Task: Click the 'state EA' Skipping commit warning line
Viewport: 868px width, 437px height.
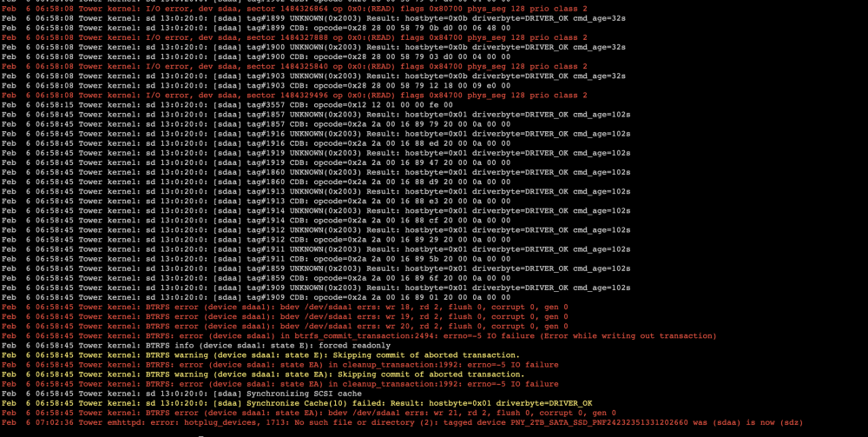Action: pos(263,374)
